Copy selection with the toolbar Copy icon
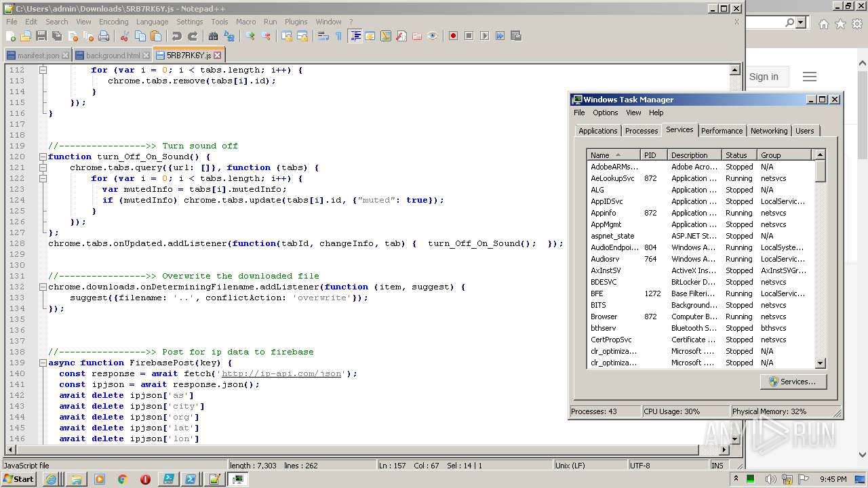The width and height of the screenshot is (868, 488). [140, 36]
